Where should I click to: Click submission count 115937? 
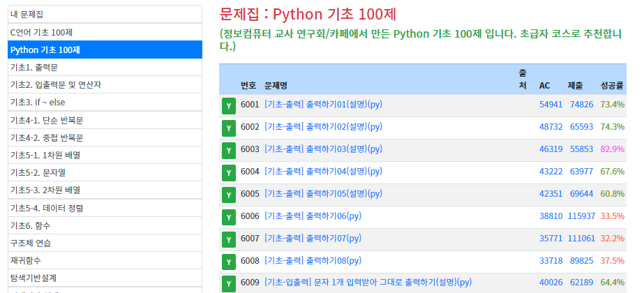coord(582,216)
